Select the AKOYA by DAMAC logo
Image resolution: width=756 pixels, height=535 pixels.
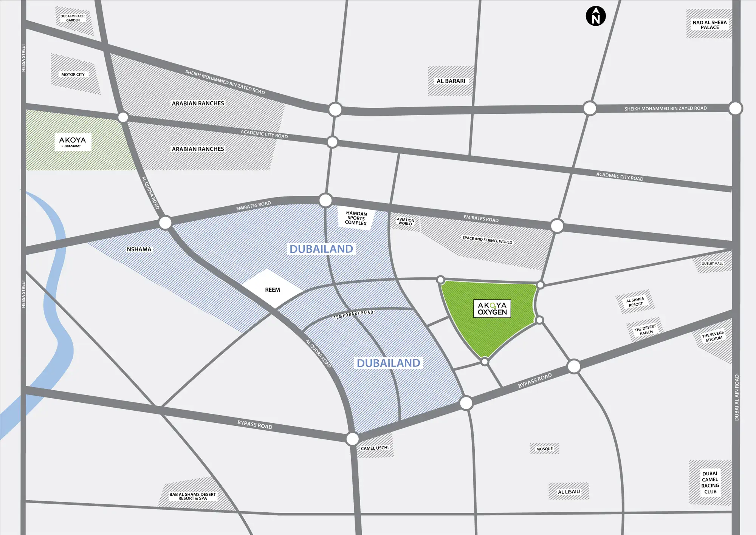pyautogui.click(x=73, y=142)
